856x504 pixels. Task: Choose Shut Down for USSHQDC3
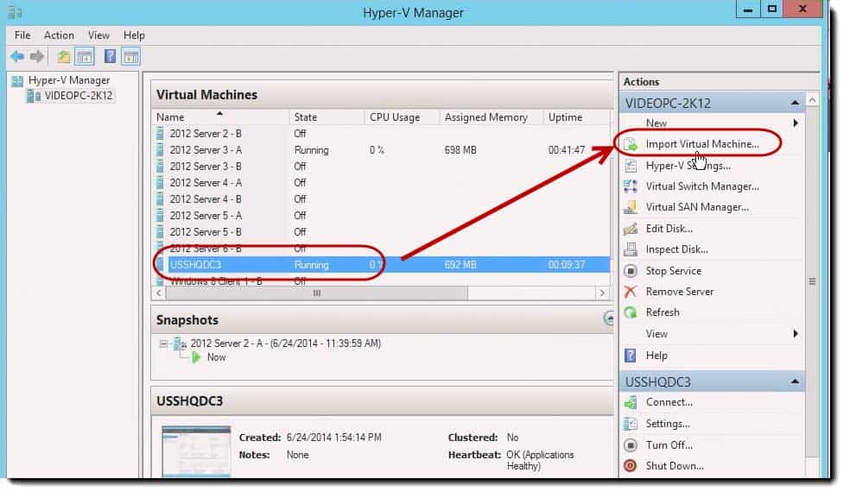[x=675, y=466]
